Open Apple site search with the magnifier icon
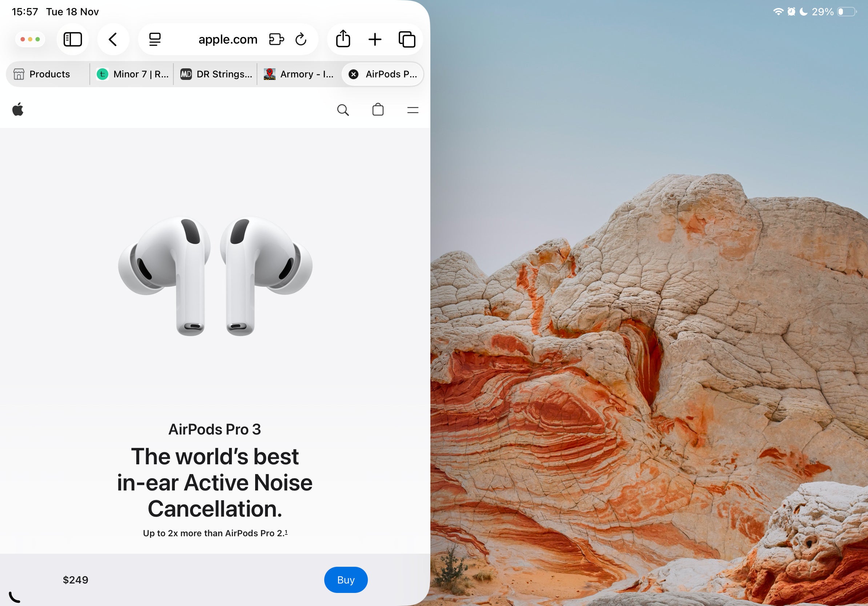This screenshot has height=606, width=868. tap(343, 110)
